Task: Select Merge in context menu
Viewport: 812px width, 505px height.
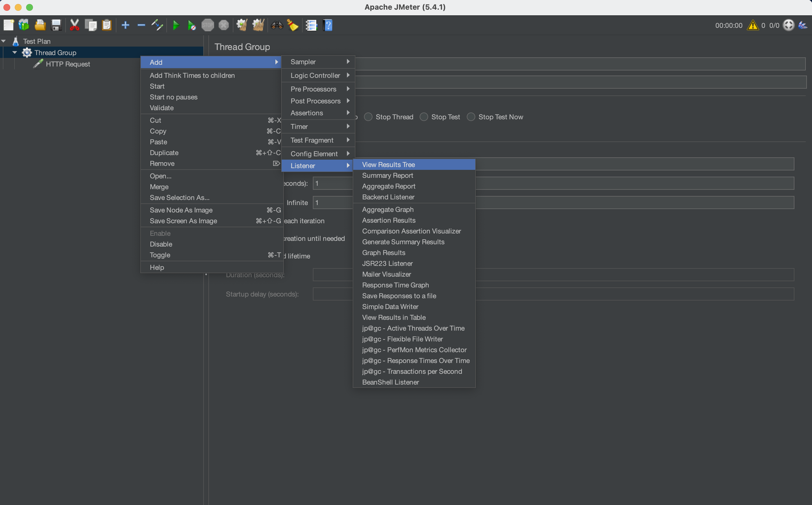Action: pos(212,187)
